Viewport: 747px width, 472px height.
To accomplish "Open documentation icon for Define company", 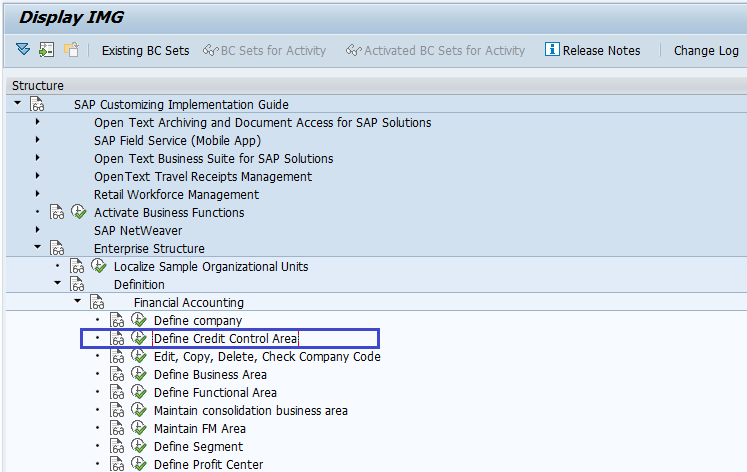I will pyautogui.click(x=117, y=320).
